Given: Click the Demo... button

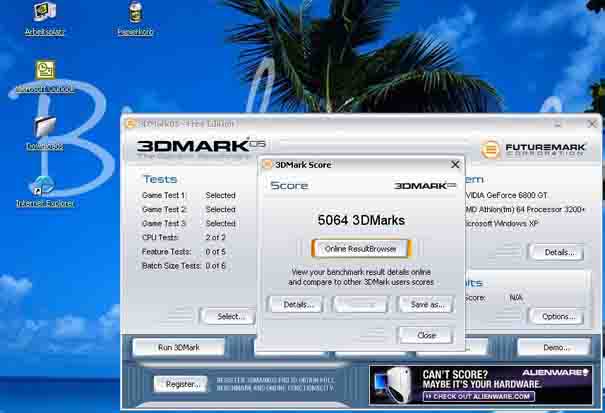Looking at the screenshot, I should click(554, 347).
